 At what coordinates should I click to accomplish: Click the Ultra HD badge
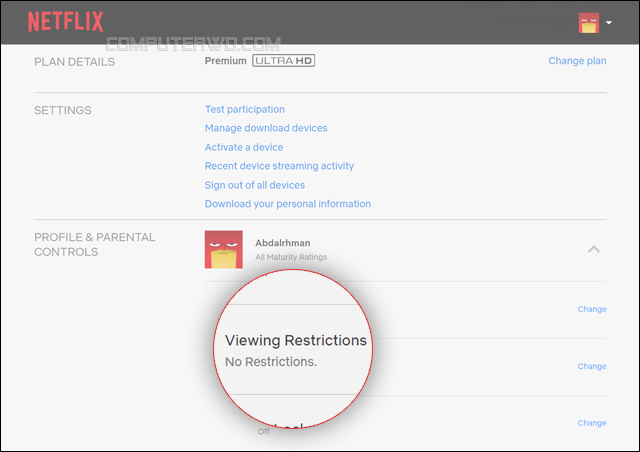click(x=283, y=60)
